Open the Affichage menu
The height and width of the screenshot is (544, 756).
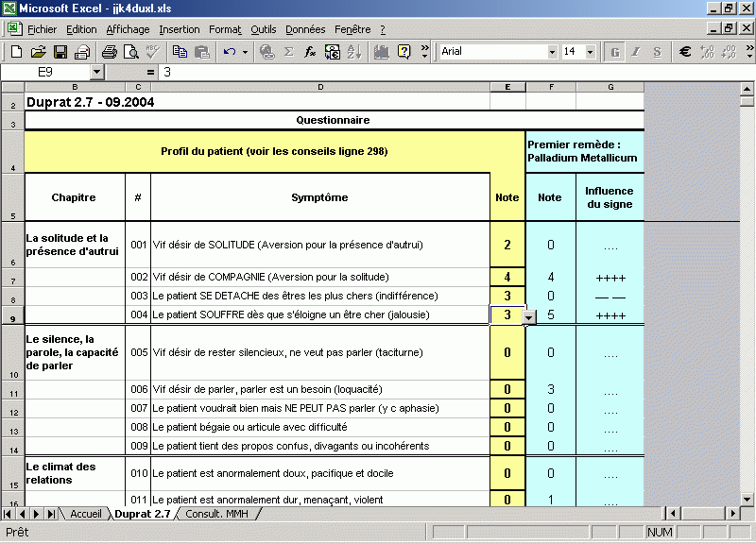pos(128,29)
